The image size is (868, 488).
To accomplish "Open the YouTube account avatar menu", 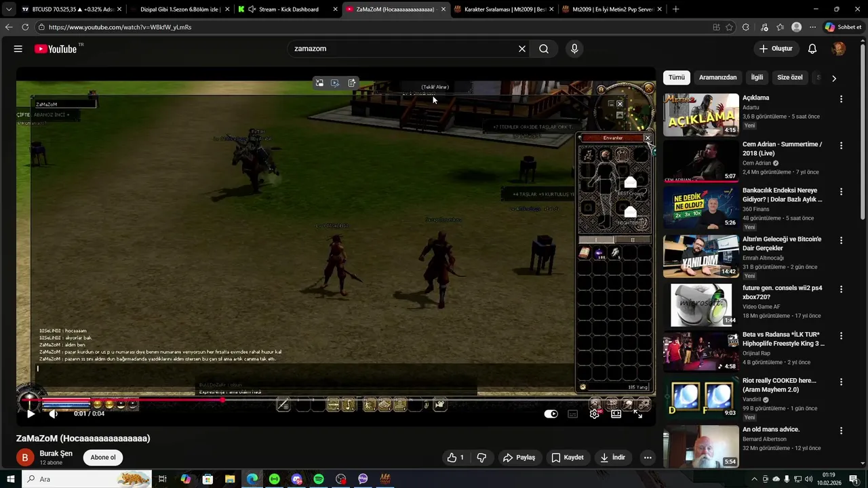I will coord(839,49).
